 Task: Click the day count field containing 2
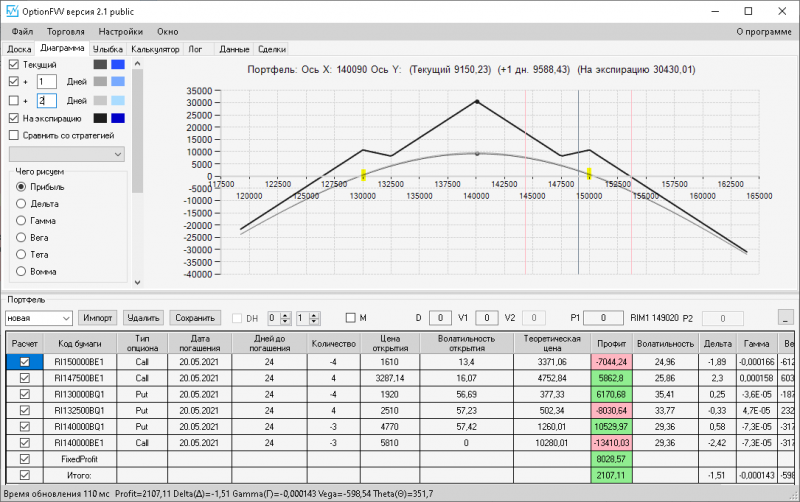[46, 101]
